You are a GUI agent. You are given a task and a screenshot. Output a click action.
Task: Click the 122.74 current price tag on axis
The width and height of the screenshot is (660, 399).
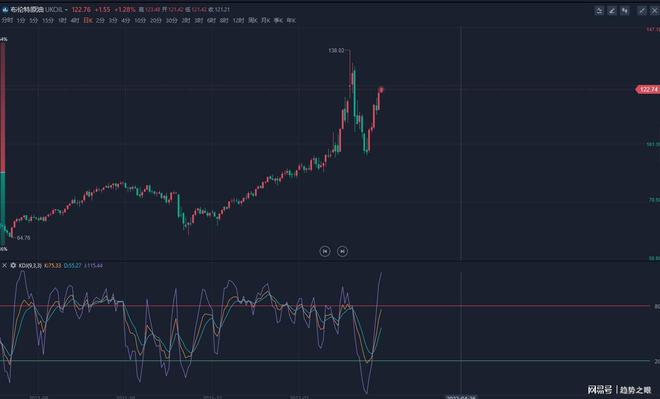(648, 89)
